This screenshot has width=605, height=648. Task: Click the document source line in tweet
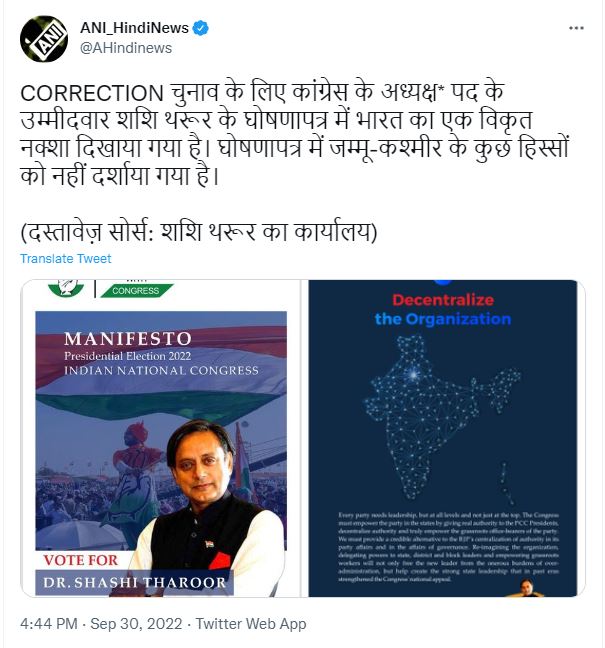[x=199, y=232]
